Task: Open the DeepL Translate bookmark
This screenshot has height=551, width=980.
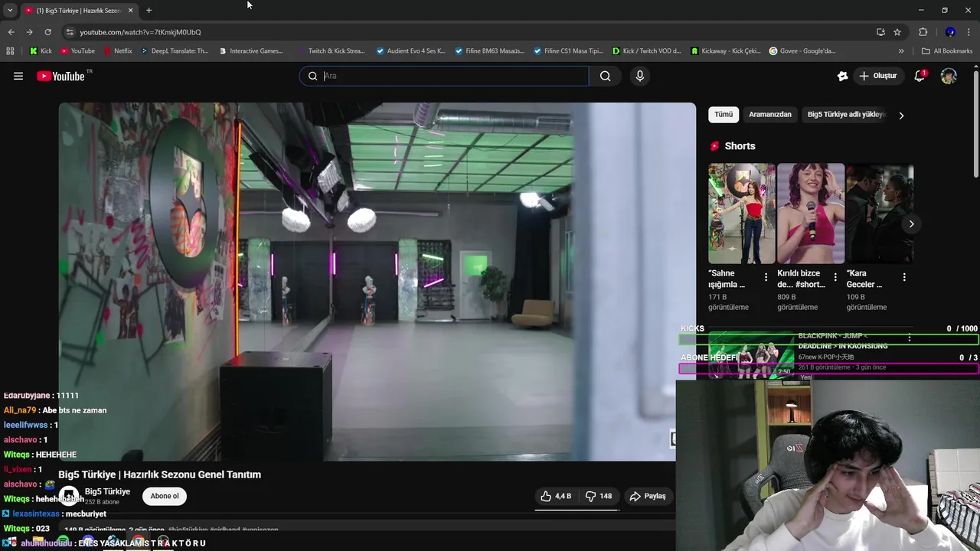Action: (x=174, y=51)
